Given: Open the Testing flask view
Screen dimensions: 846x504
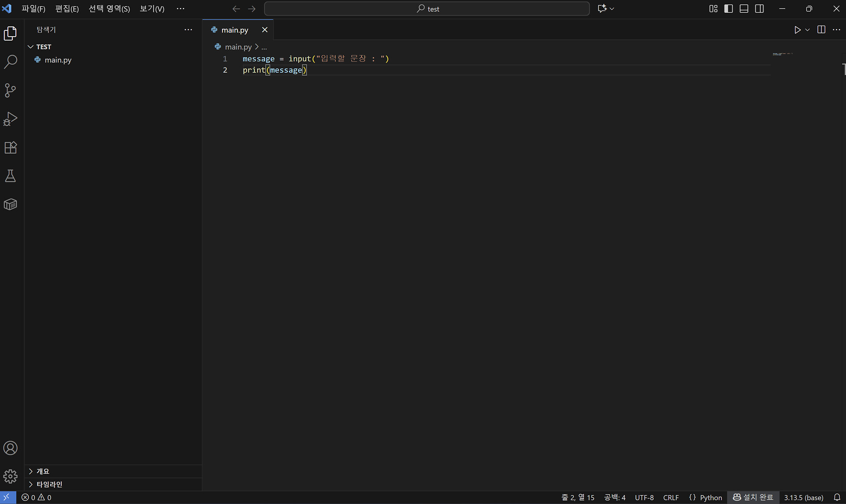Looking at the screenshot, I should (x=10, y=176).
